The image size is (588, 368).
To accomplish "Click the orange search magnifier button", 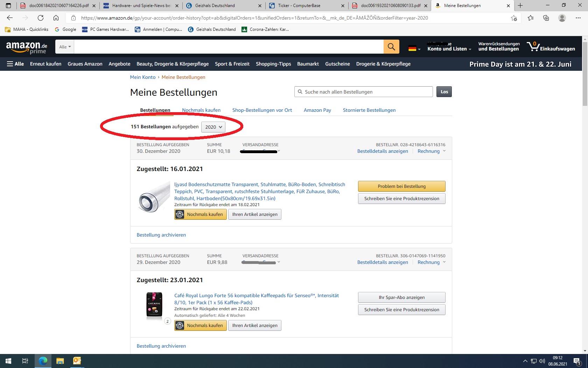I will (391, 47).
